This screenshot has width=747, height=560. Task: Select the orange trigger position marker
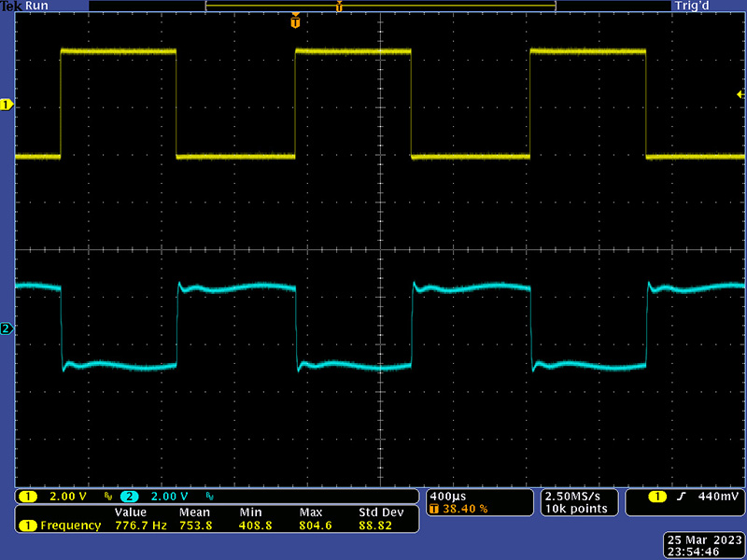click(x=296, y=21)
